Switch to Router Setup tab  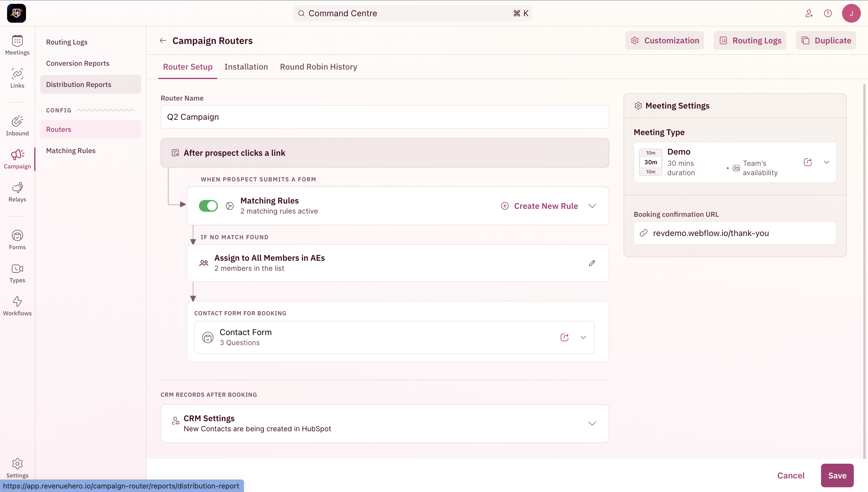coord(188,67)
